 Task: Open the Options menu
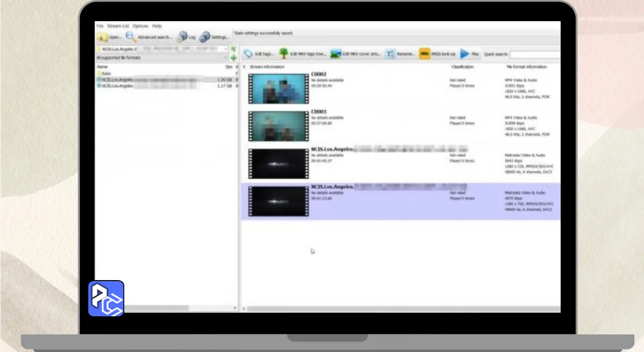140,26
